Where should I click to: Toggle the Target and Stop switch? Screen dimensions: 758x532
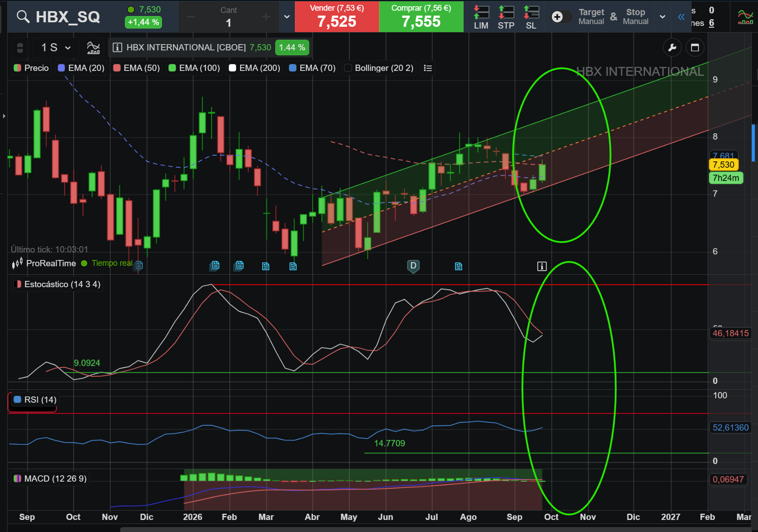pos(561,17)
